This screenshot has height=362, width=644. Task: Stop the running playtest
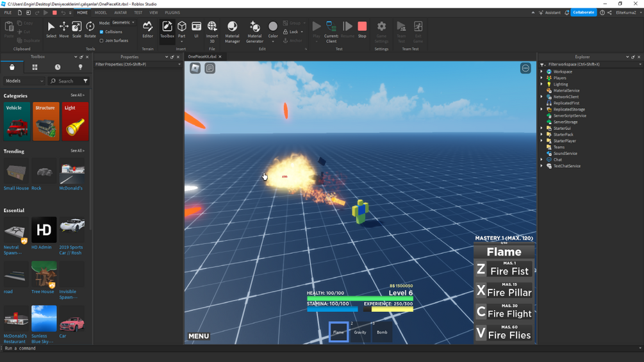pos(362,29)
